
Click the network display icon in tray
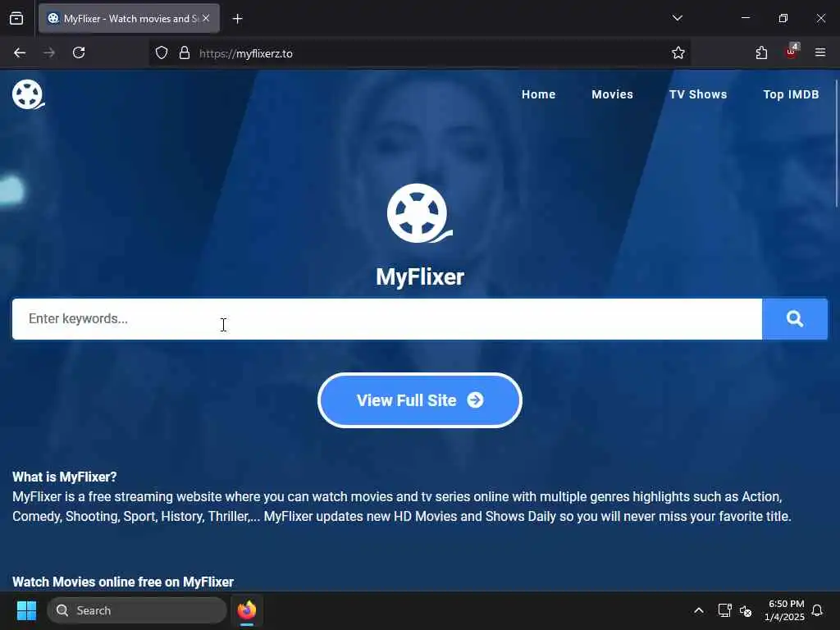[x=724, y=610]
